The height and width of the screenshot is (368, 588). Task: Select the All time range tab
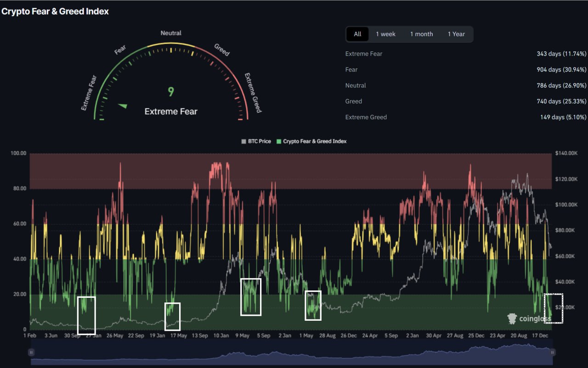pyautogui.click(x=357, y=34)
